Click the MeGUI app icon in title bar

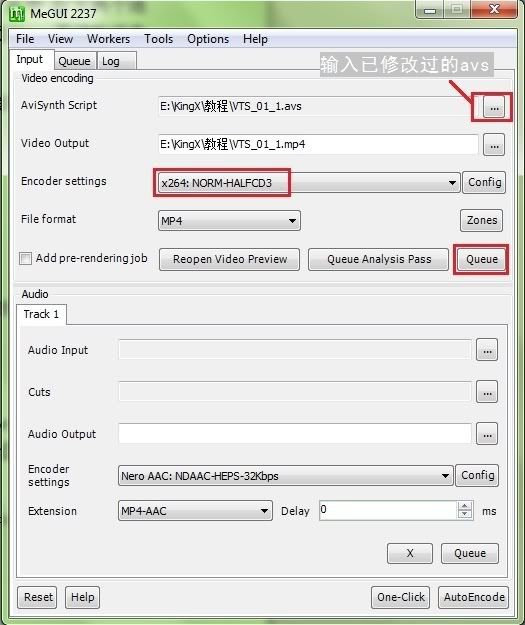coord(17,14)
